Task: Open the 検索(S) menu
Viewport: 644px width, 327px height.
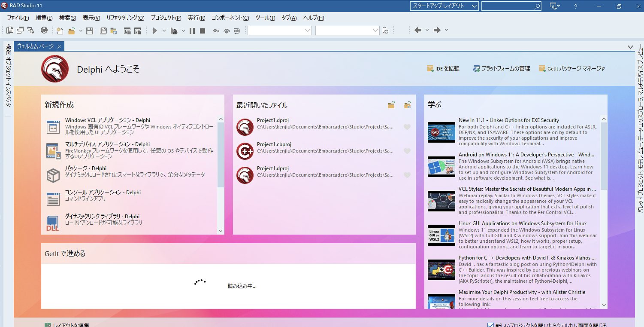Action: [x=68, y=18]
